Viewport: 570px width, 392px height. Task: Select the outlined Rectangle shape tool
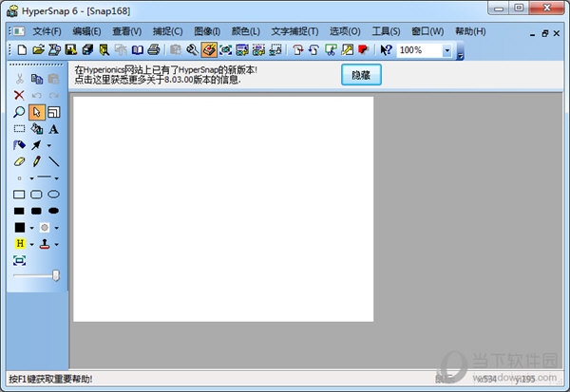[19, 195]
